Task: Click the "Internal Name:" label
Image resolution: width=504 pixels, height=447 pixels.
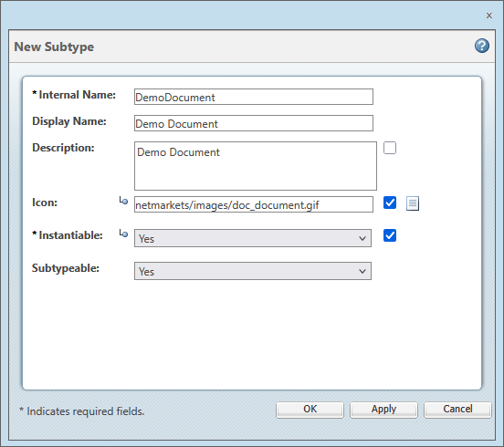Action: (x=77, y=95)
